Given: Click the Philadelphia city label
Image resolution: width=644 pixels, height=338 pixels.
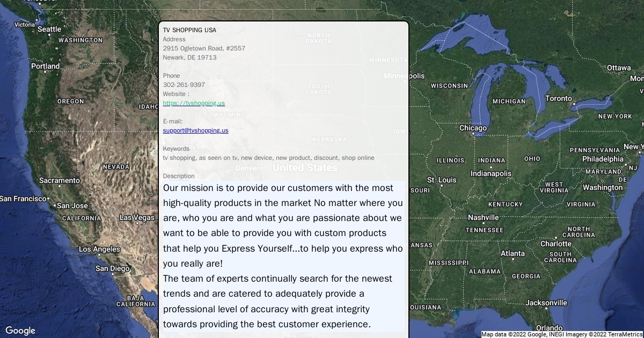Looking at the screenshot, I should click(603, 159).
